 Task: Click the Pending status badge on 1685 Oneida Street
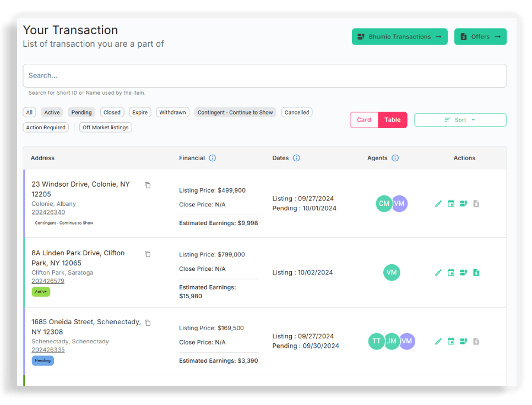coord(43,360)
